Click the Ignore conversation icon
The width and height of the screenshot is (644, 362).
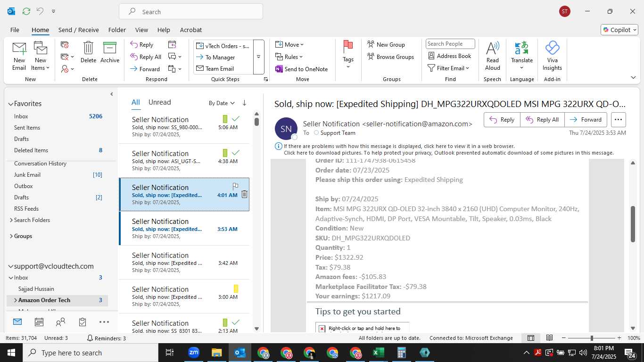point(65,45)
